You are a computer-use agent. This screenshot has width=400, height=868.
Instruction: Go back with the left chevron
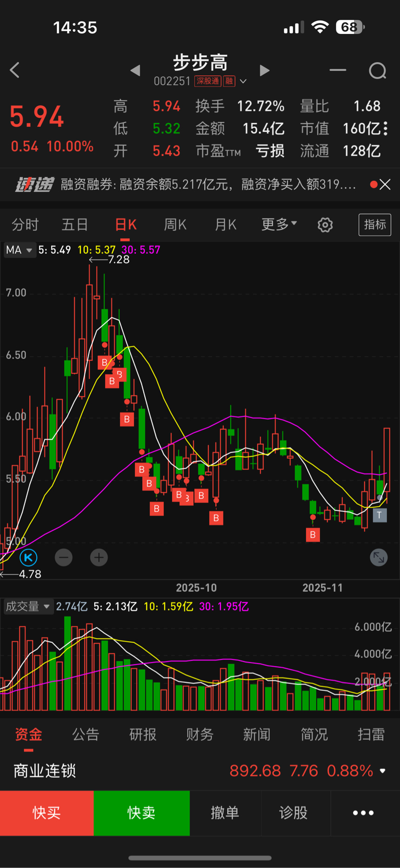(15, 70)
